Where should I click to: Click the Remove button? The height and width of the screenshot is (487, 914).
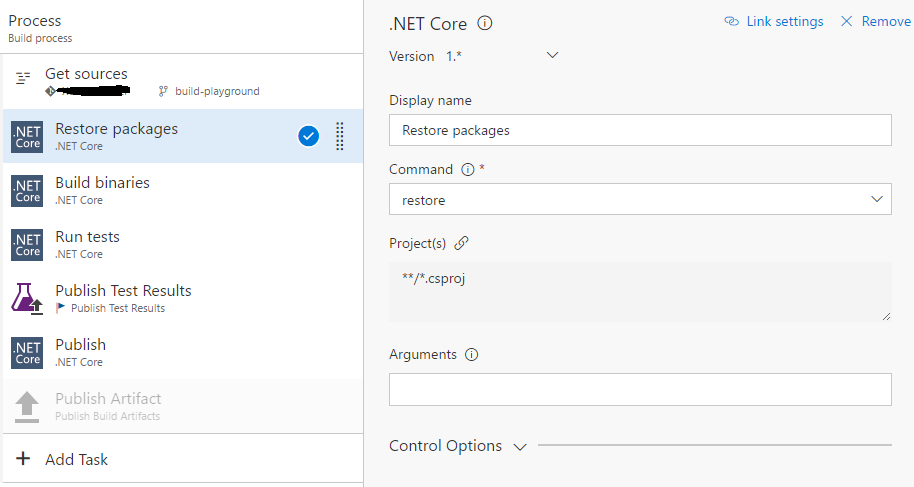(875, 22)
